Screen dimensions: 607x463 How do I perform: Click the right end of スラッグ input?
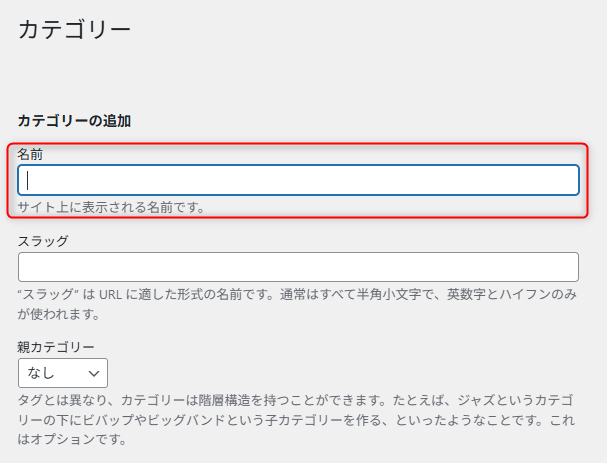[569, 267]
